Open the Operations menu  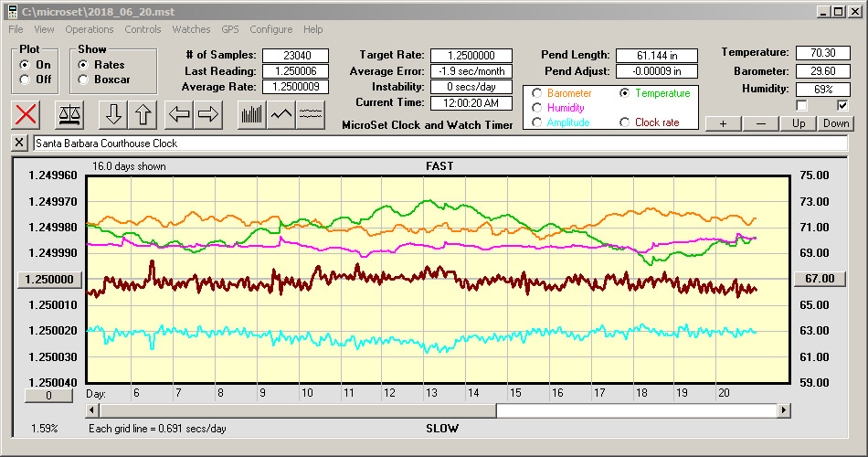[x=90, y=29]
